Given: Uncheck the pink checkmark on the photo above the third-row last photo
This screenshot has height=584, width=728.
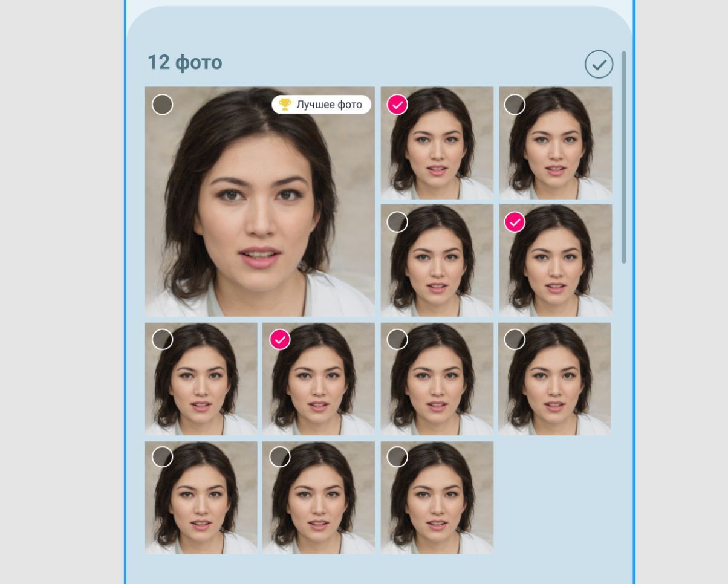Looking at the screenshot, I should [x=515, y=222].
